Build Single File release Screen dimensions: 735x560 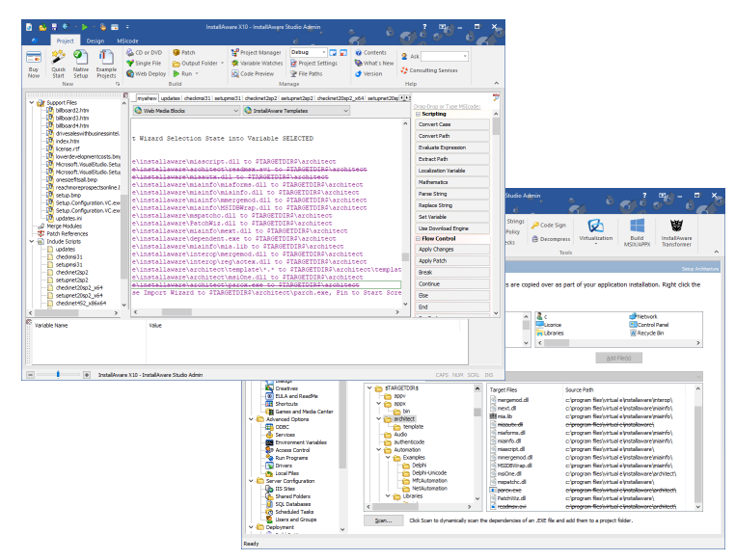[144, 64]
